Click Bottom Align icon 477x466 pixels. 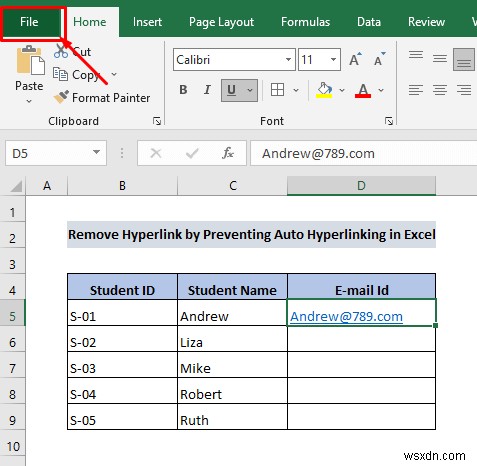point(464,60)
